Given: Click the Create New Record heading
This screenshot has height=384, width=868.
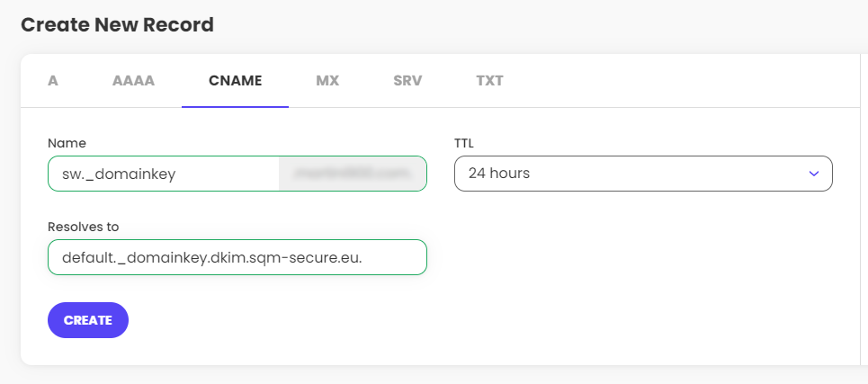Looking at the screenshot, I should click(117, 24).
